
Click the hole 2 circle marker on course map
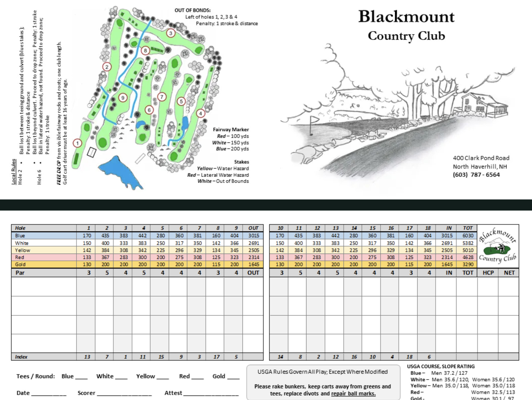107,67
